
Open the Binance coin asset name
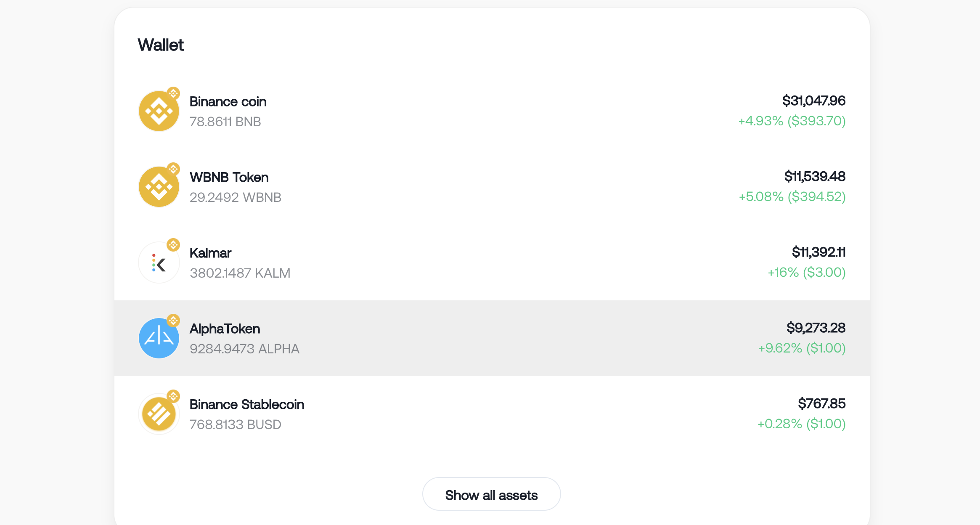click(x=228, y=101)
